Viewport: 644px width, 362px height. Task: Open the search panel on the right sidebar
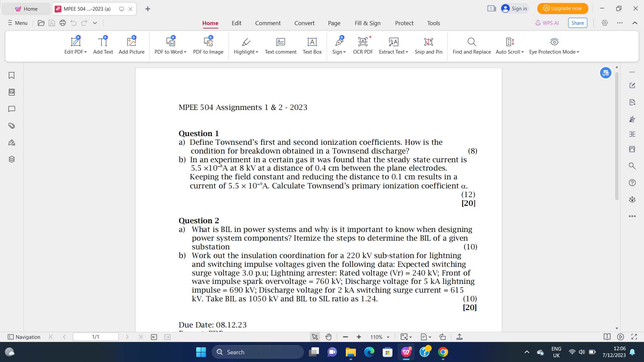632,166
